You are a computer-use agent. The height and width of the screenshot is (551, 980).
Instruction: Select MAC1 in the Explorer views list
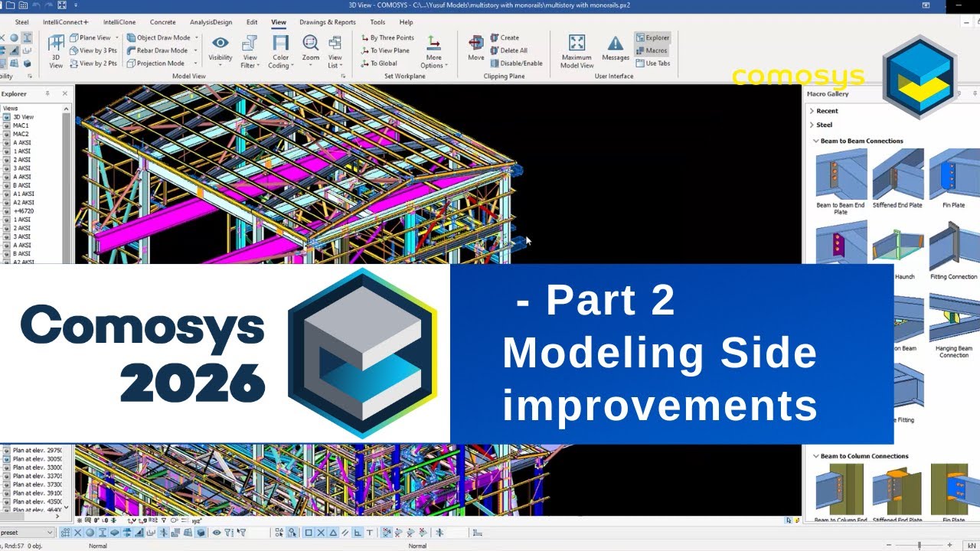(x=21, y=126)
